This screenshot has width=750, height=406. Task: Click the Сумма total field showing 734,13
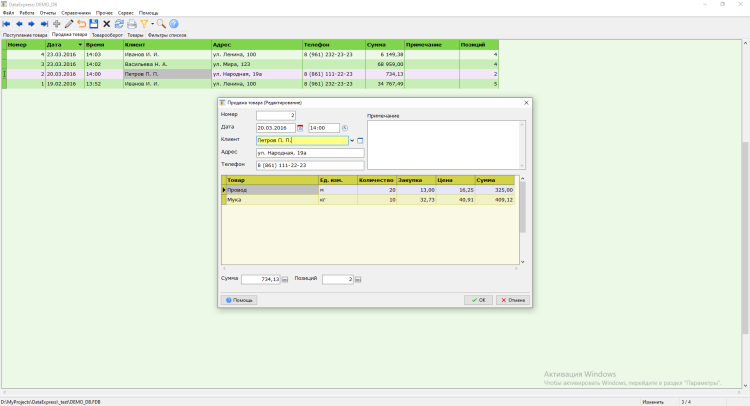point(261,279)
